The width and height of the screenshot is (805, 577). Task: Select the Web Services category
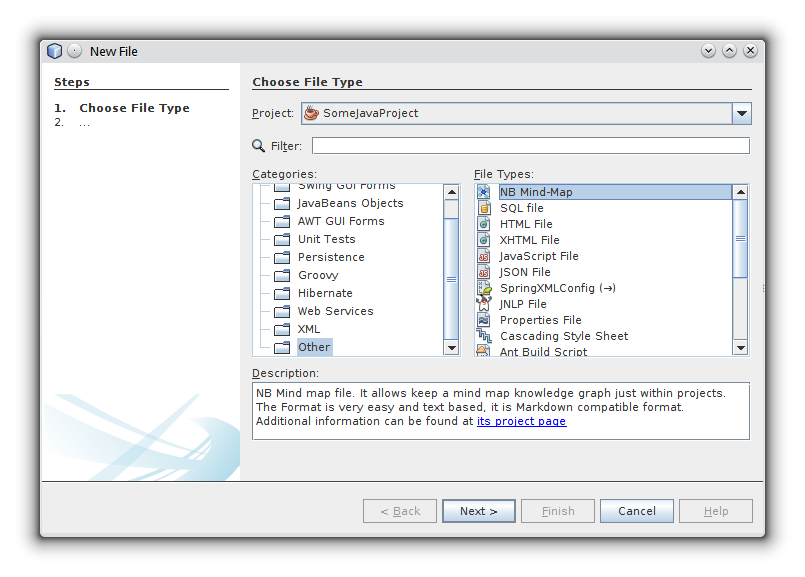coord(335,311)
